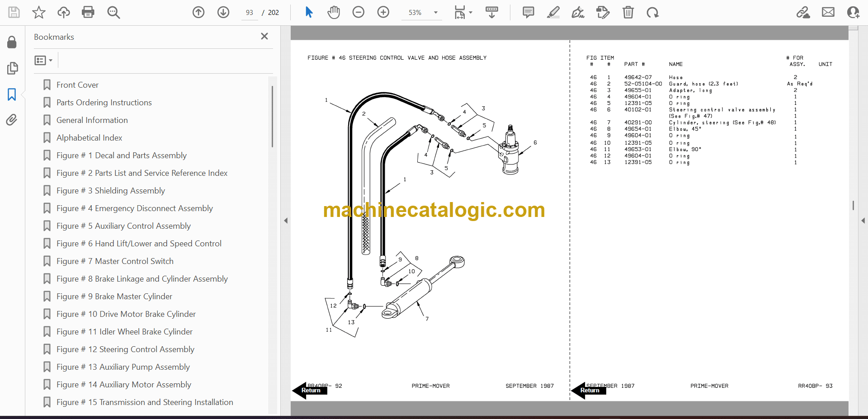The width and height of the screenshot is (868, 419).
Task: Open the Front Cover bookmark
Action: coord(77,85)
